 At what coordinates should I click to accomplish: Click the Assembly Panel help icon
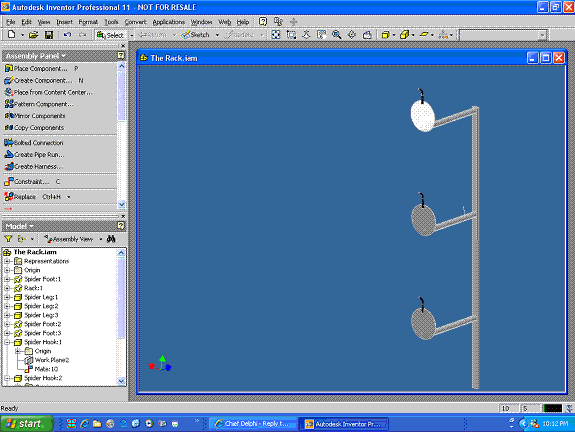tap(121, 55)
